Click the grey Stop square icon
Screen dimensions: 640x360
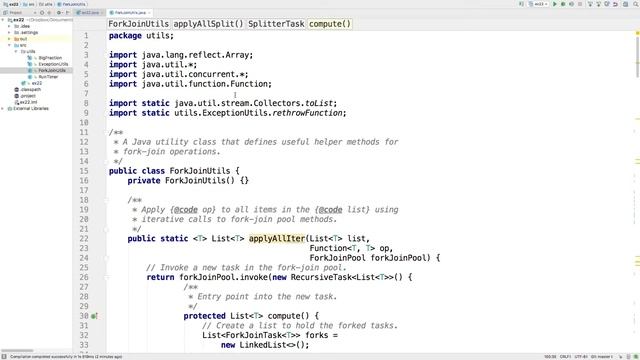pos(580,4)
